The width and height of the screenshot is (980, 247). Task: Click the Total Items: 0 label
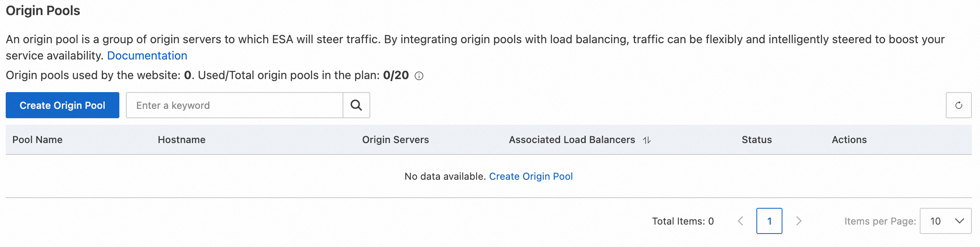click(x=683, y=221)
